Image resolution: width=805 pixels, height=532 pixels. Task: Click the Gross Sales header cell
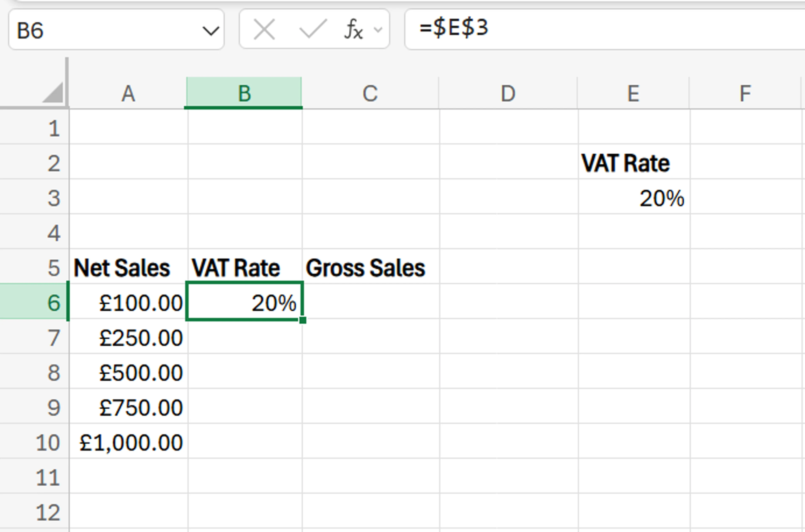click(x=370, y=268)
